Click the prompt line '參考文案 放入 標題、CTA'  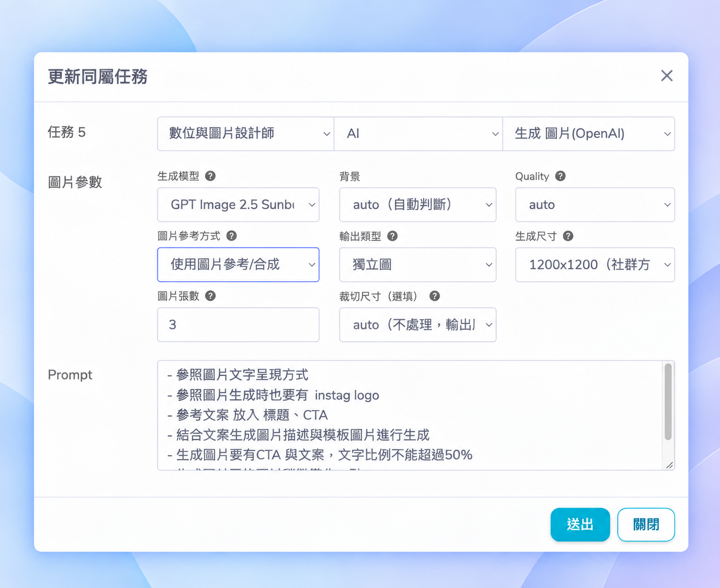coord(247,415)
